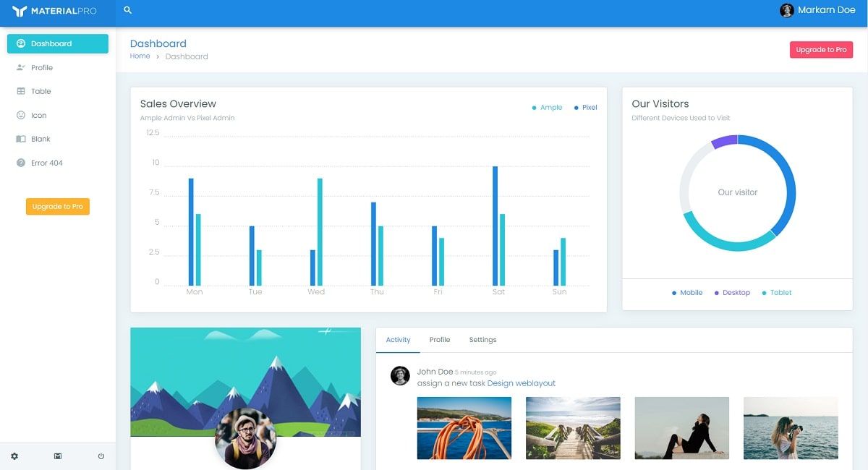Image resolution: width=868 pixels, height=470 pixels.
Task: Click the Upgrade to Pro button in the header
Action: pos(821,49)
